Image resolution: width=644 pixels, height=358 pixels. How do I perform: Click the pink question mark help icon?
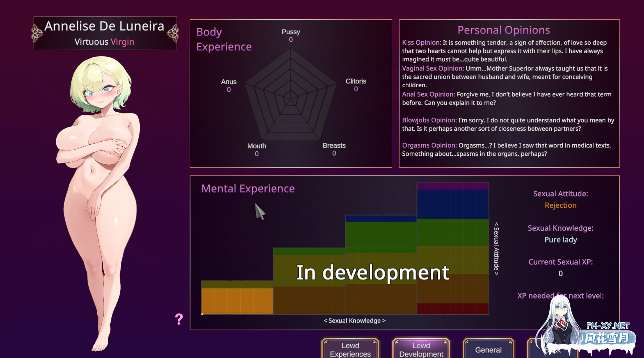click(x=179, y=319)
